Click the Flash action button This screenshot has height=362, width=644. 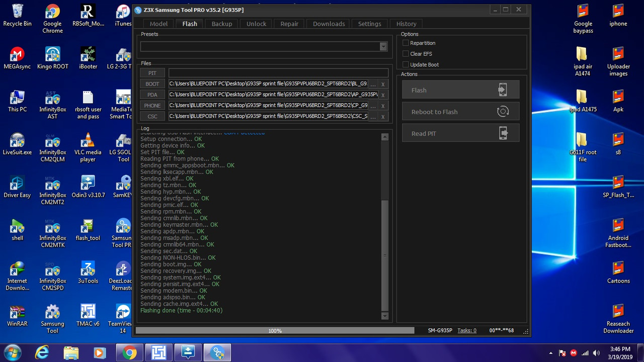pos(460,90)
